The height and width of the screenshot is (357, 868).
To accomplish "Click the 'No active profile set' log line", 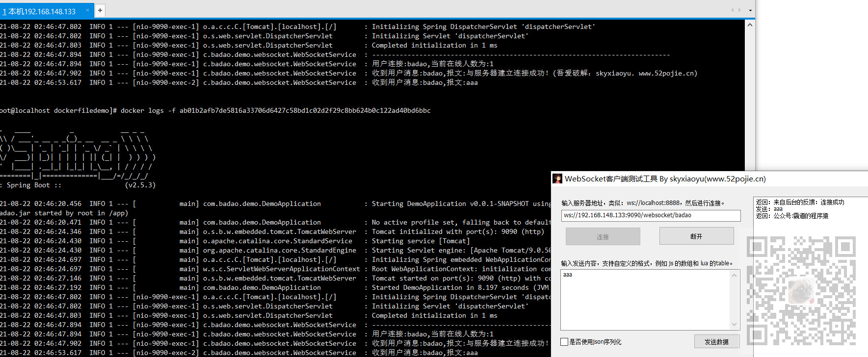I will click(x=275, y=222).
